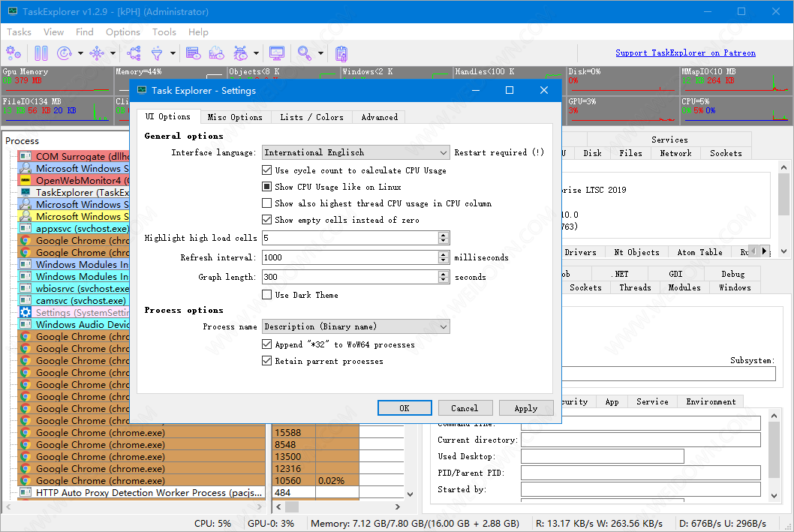The width and height of the screenshot is (794, 532).
Task: Click the TaskExplorer process icon in list
Action: point(26,192)
